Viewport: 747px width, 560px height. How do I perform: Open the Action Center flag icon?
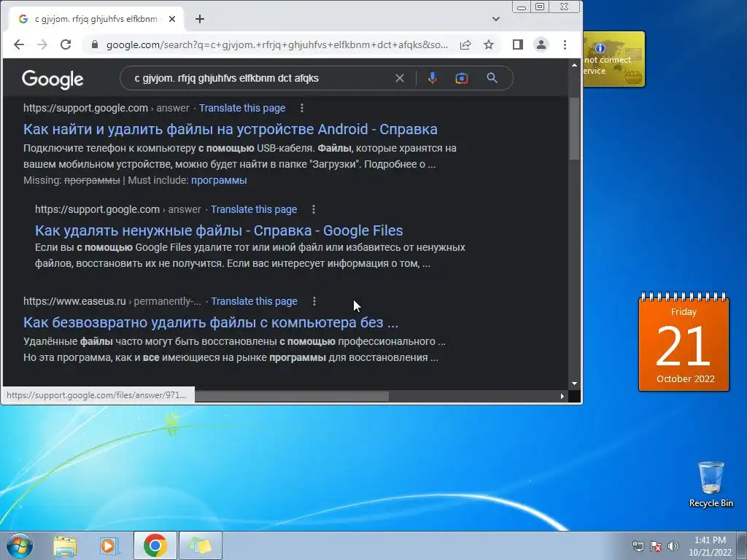(656, 546)
